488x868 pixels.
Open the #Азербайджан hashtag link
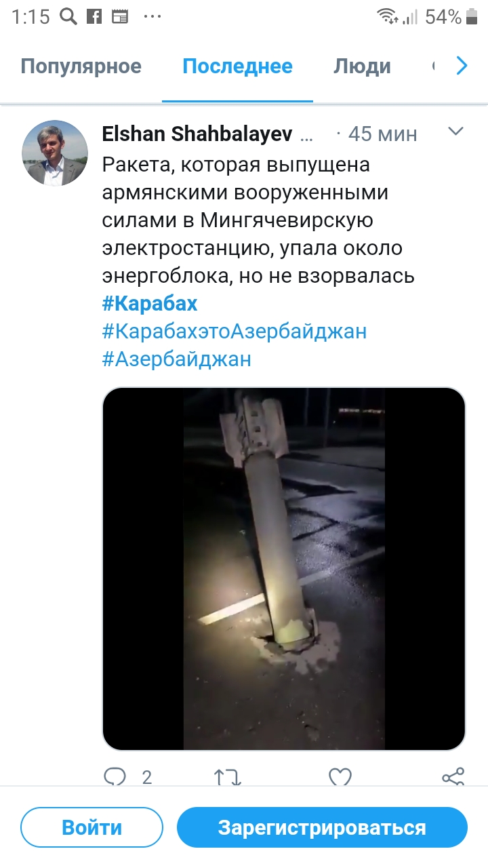point(177,359)
